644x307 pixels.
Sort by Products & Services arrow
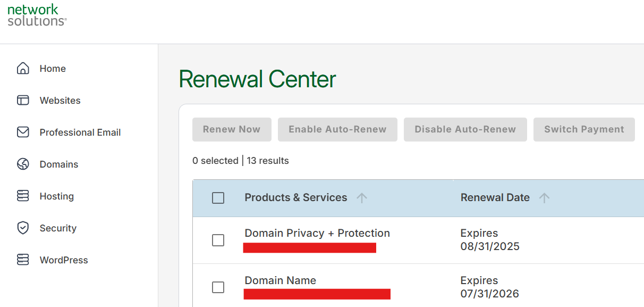[x=362, y=198]
